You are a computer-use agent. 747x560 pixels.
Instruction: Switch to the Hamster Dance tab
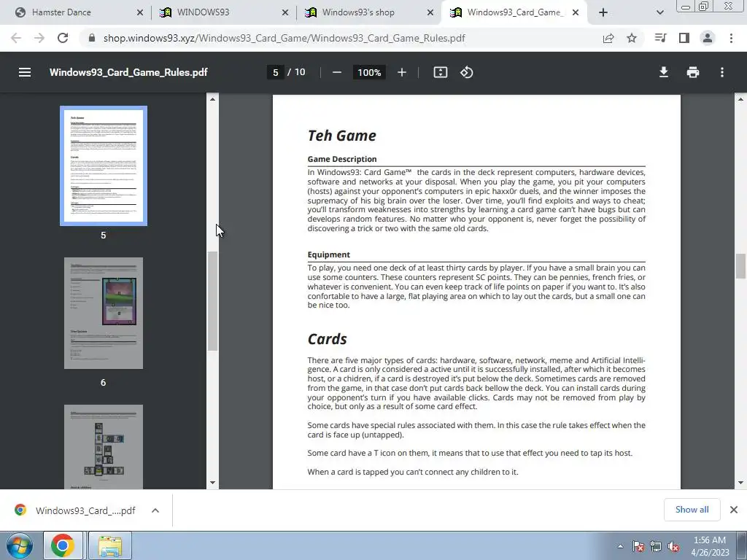click(x=75, y=12)
